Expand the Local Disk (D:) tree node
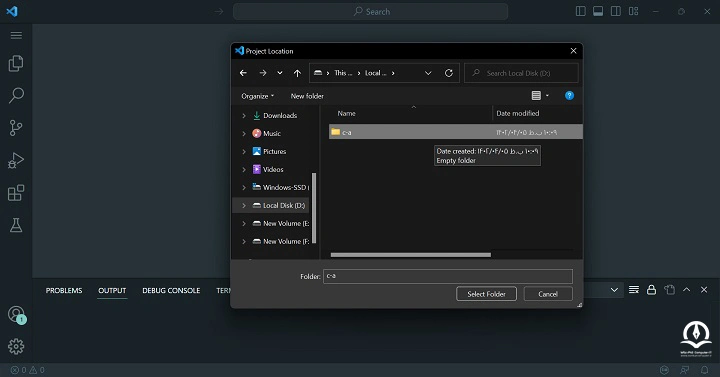Viewport: 720px width, 377px height. (x=244, y=205)
